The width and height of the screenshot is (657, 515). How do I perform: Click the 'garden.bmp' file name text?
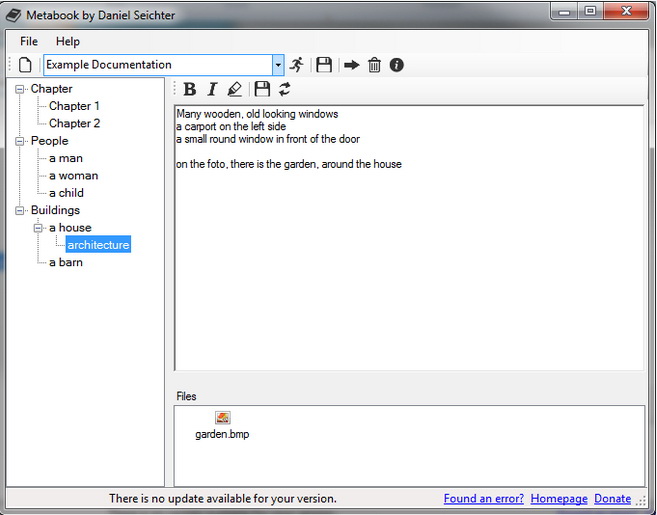222,434
